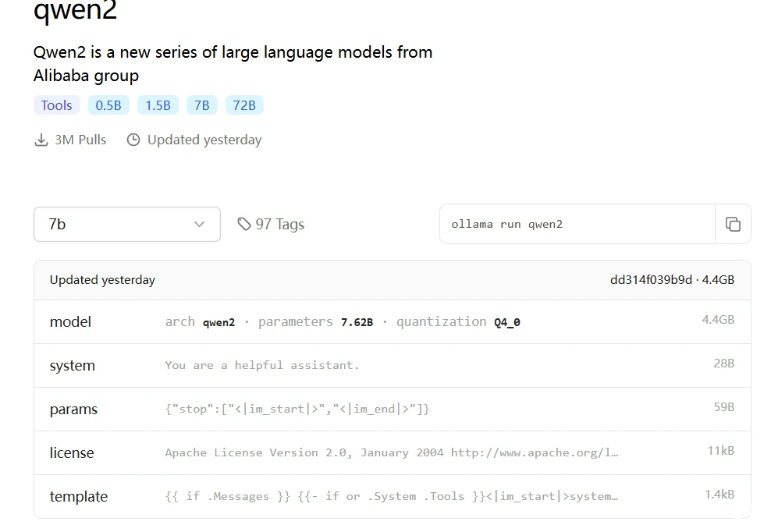Open the template row
778x532 pixels.
(393, 496)
